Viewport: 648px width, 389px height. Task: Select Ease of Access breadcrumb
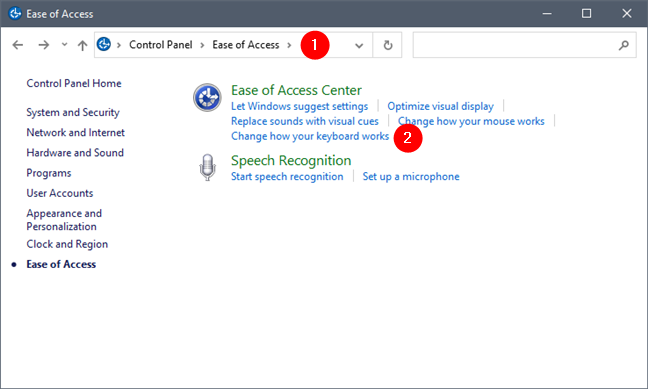(x=245, y=45)
